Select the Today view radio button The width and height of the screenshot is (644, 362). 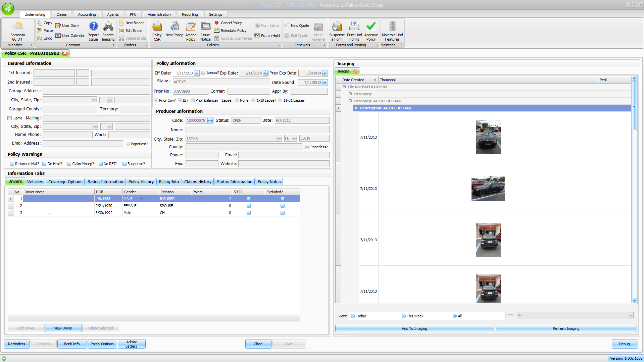point(353,316)
